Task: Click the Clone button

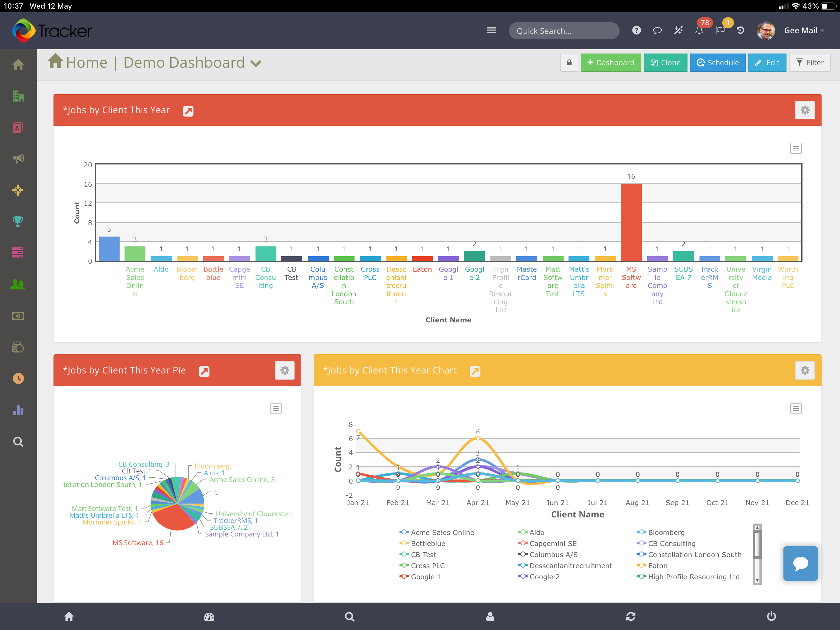Action: click(x=665, y=63)
